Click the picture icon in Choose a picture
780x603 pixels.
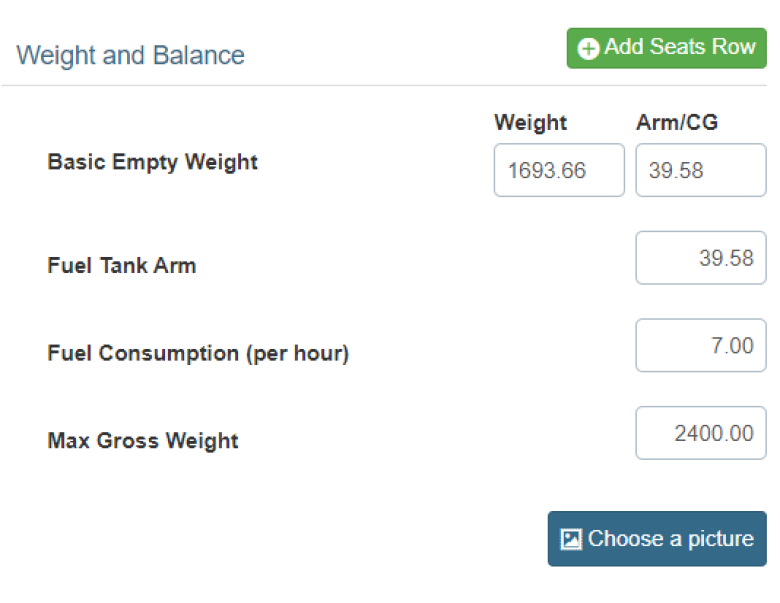(571, 539)
